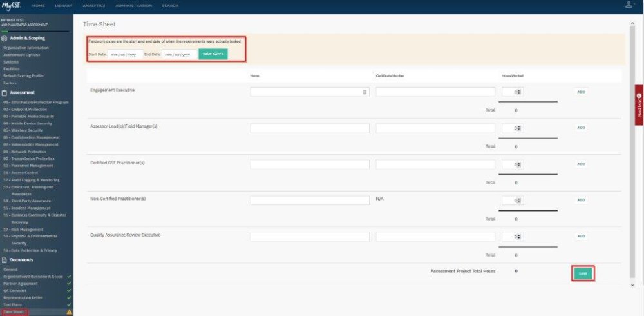Open 14 - Third Party Assurance domain
This screenshot has width=644, height=316.
[26, 201]
